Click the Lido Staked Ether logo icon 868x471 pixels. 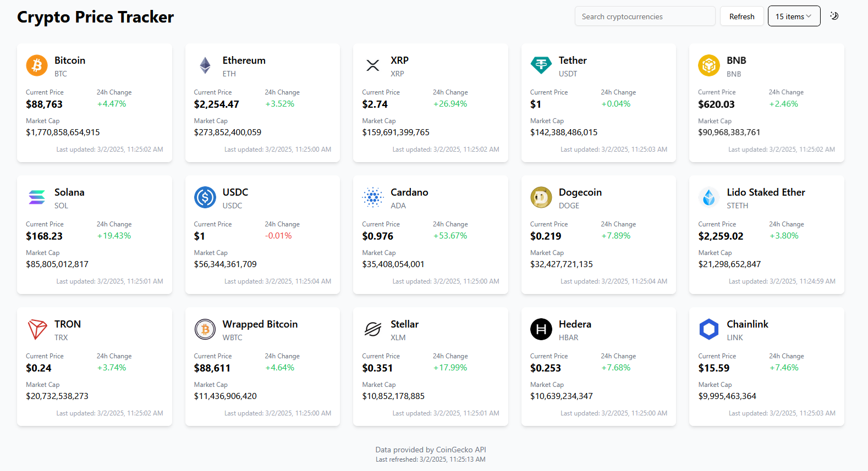point(709,197)
